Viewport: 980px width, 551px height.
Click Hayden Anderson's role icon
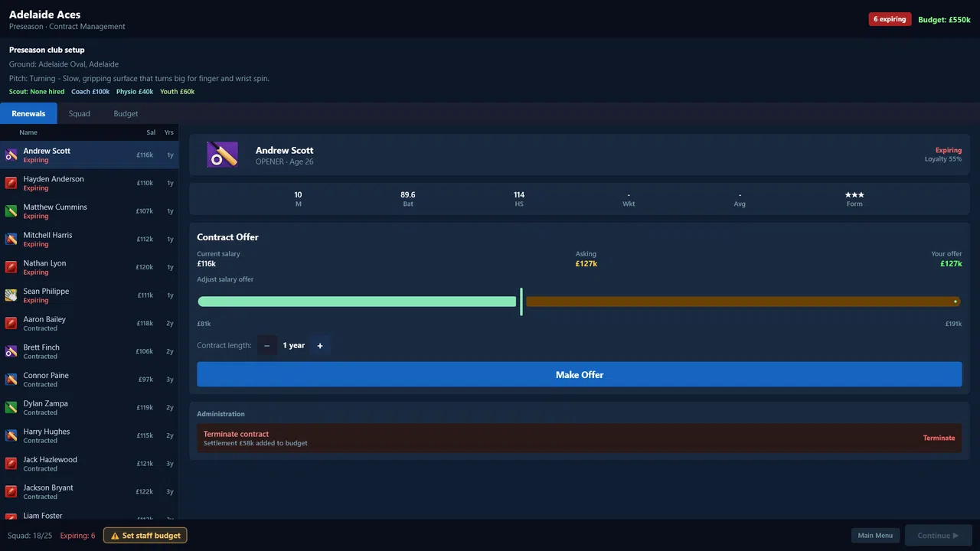pyautogui.click(x=11, y=183)
